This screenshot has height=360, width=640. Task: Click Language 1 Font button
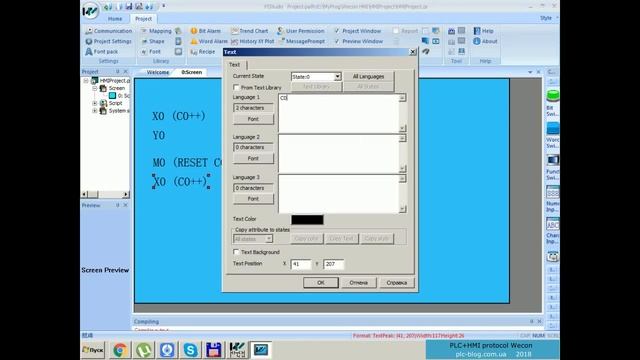tap(253, 119)
